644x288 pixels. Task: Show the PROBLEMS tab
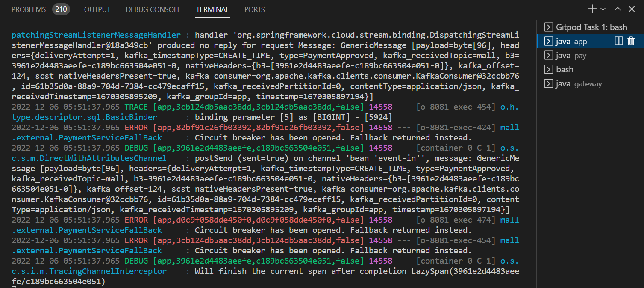pyautogui.click(x=28, y=9)
